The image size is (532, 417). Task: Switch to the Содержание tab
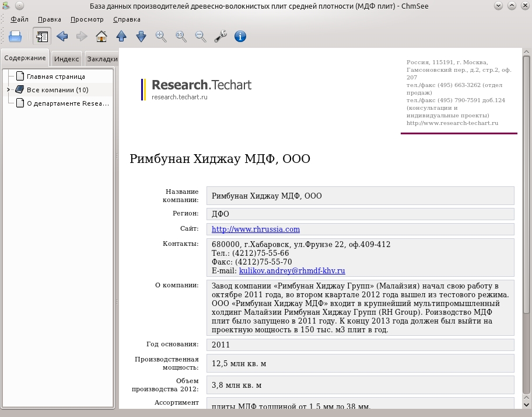(25, 58)
